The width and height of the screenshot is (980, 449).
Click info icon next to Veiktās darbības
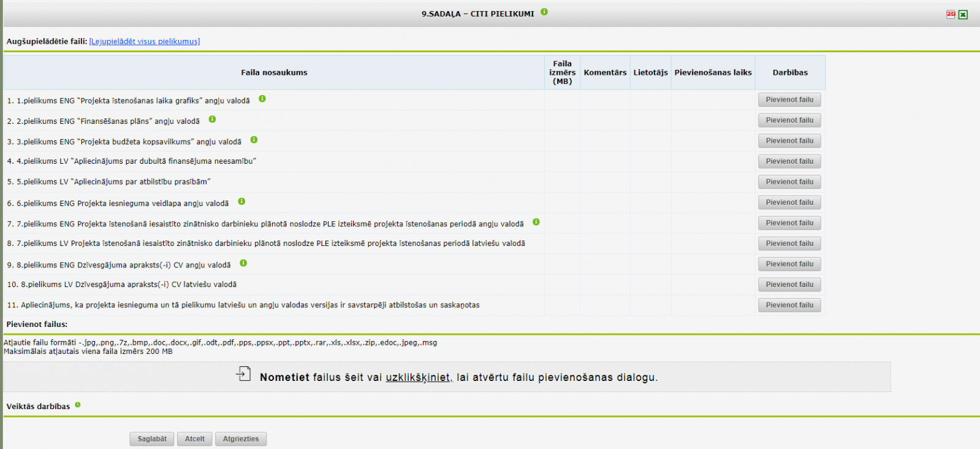(x=78, y=405)
